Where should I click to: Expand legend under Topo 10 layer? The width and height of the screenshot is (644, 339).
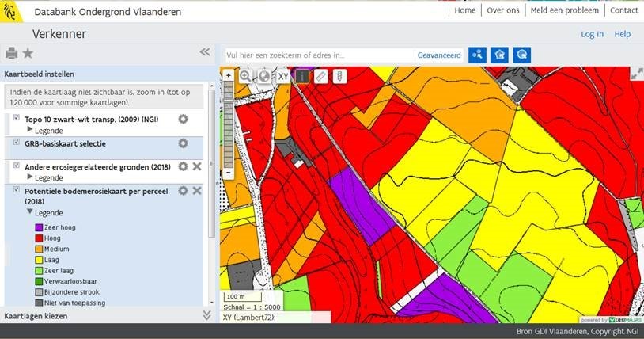click(x=31, y=129)
